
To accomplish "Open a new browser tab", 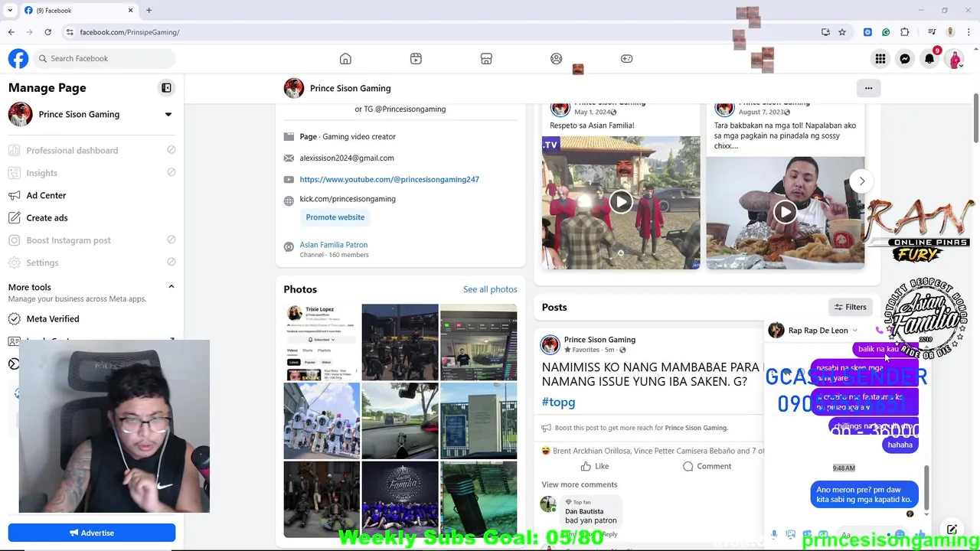I will pos(149,11).
